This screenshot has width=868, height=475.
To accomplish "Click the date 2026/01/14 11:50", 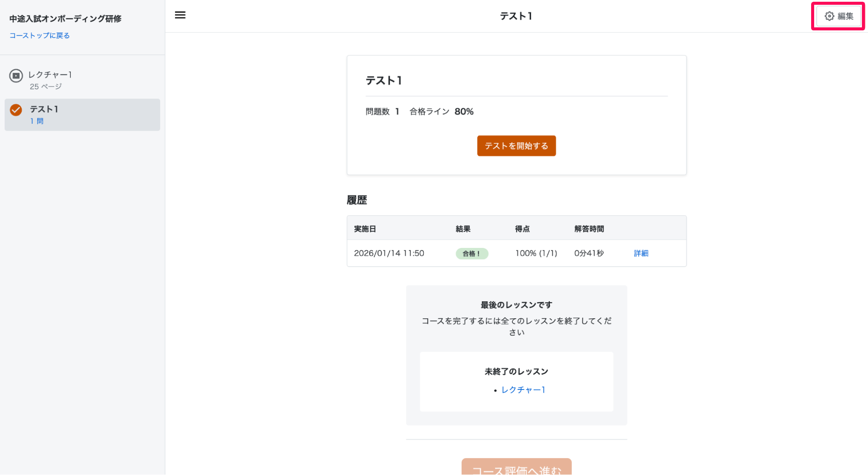I will 389,253.
